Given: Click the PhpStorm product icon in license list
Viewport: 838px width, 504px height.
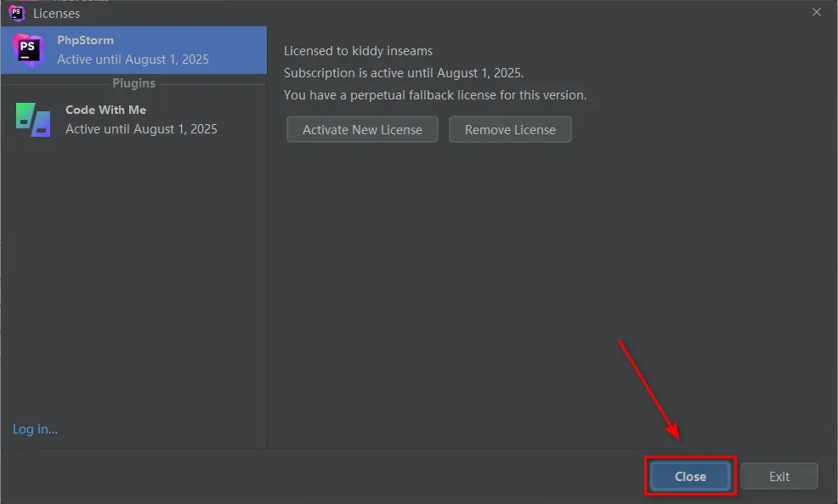Looking at the screenshot, I should 28,49.
